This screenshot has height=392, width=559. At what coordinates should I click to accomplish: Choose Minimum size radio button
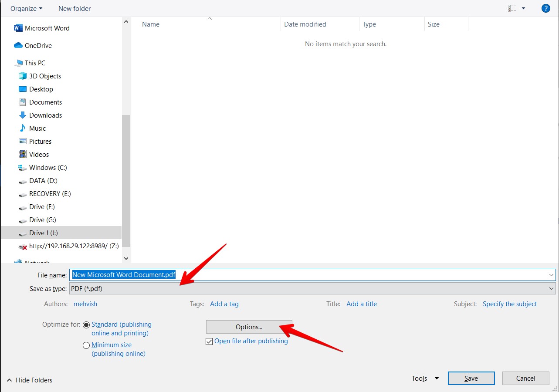tap(86, 345)
